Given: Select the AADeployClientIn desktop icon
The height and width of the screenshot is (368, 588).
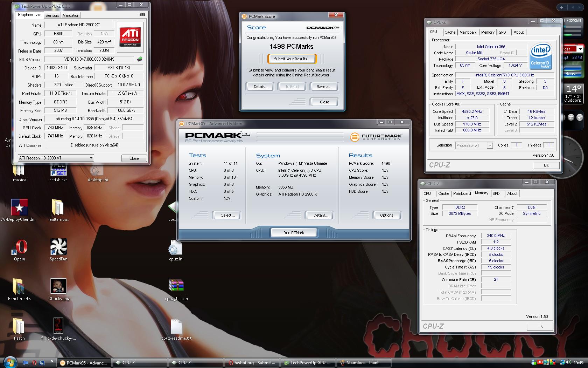Looking at the screenshot, I should (19, 210).
